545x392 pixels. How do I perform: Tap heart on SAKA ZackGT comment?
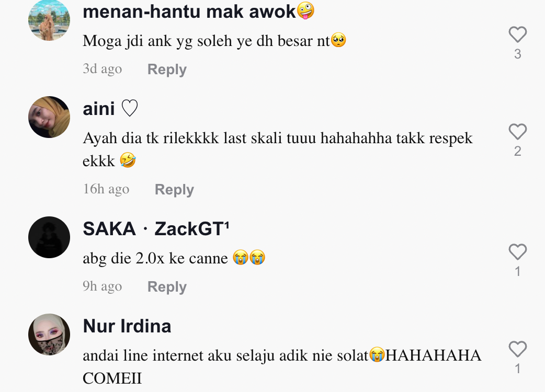(518, 252)
